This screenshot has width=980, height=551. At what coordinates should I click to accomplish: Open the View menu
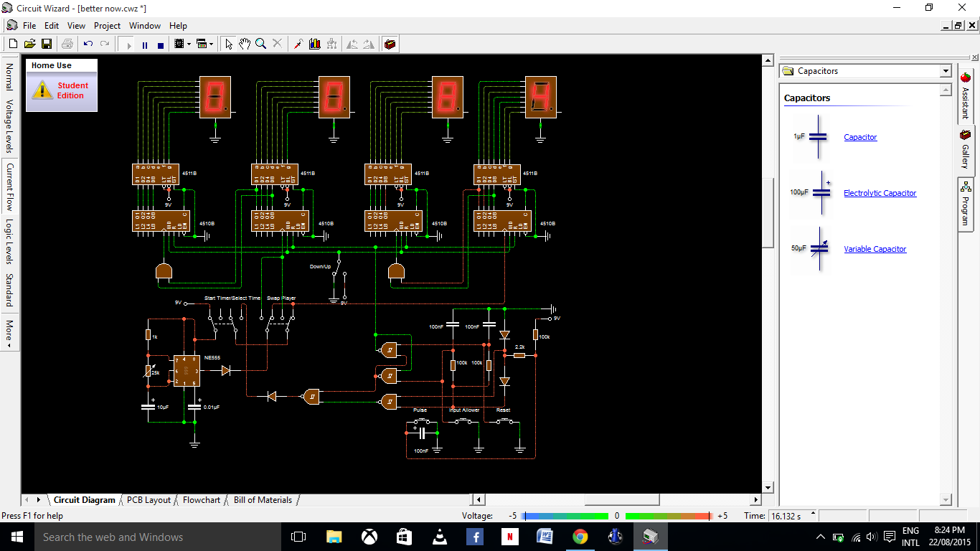coord(76,25)
